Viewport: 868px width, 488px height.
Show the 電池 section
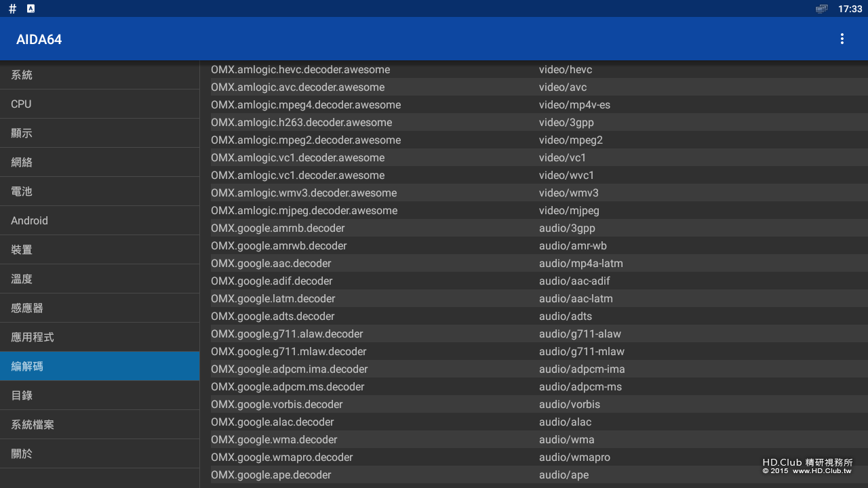point(100,191)
